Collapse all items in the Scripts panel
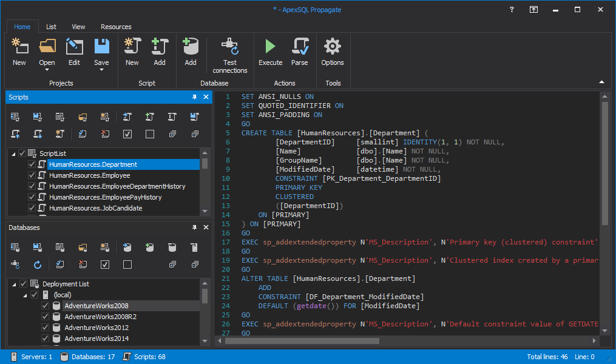Viewport: 616px width, 364px height. tap(195, 134)
